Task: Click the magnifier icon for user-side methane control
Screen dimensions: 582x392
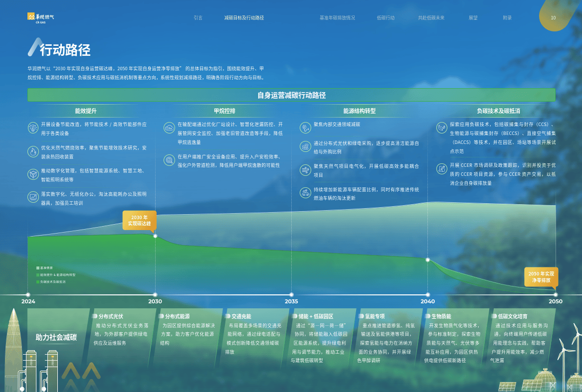Action: tap(169, 160)
